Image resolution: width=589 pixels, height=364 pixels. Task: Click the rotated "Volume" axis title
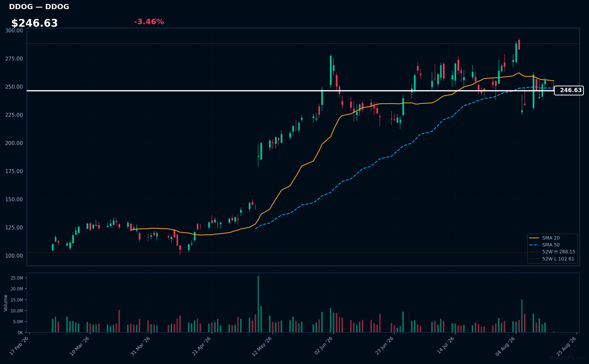[6, 303]
